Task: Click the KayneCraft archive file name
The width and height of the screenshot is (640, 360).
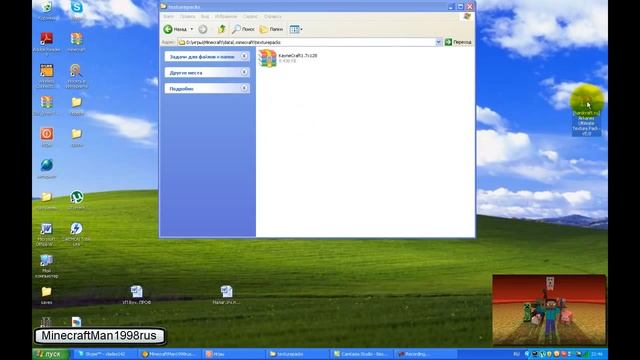Action: (x=298, y=55)
